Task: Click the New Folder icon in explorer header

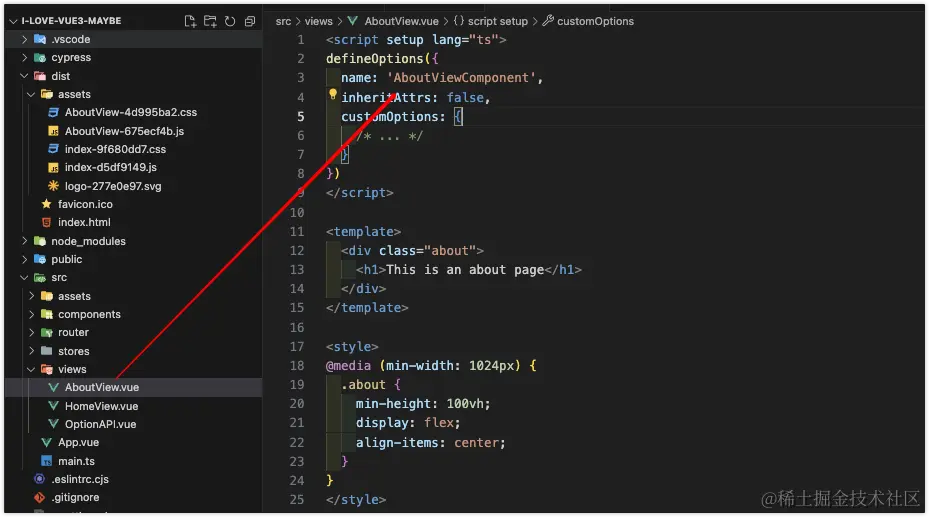Action: click(210, 21)
